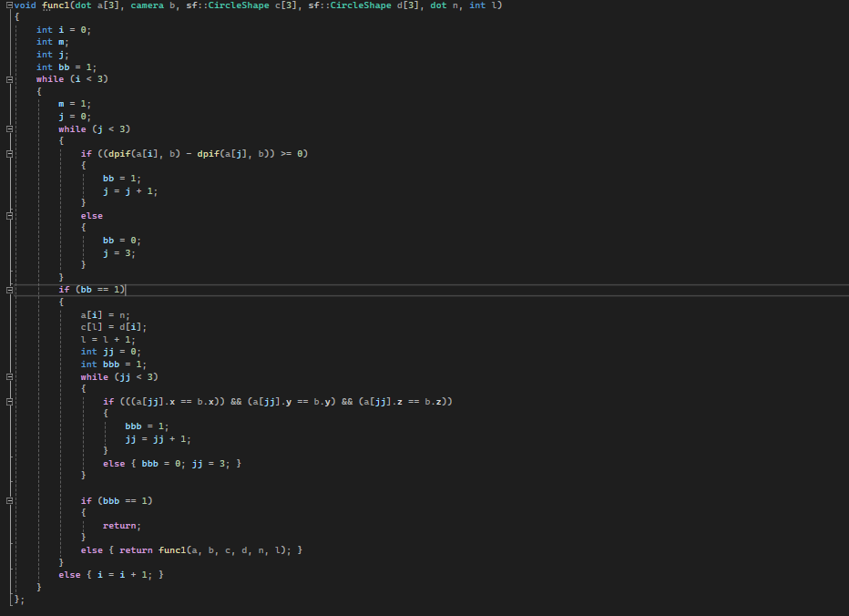Fold the else block setting bb = 0
Image resolution: width=849 pixels, height=616 pixels.
[x=9, y=216]
